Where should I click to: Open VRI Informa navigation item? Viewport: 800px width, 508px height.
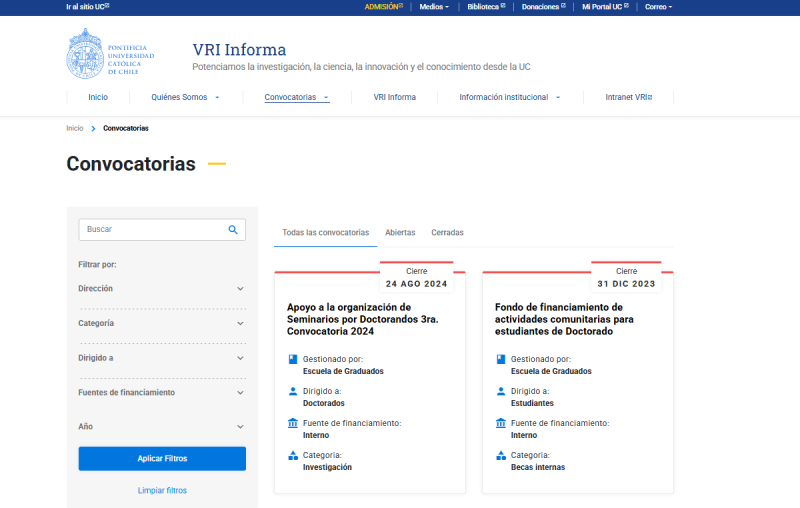394,97
